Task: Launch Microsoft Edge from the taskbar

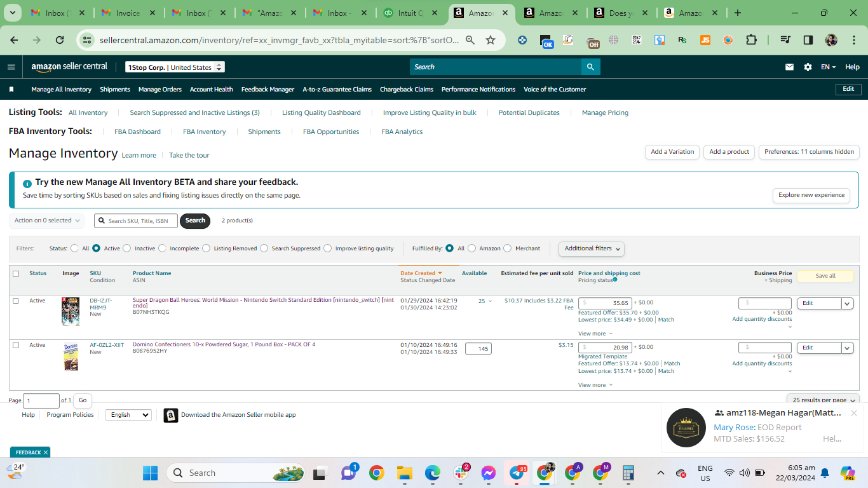Action: pos(433,473)
